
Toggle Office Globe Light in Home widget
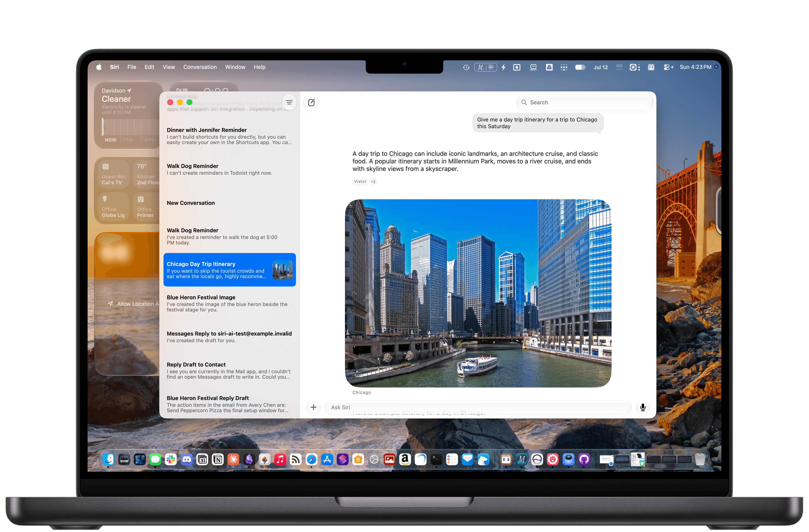pyautogui.click(x=114, y=207)
